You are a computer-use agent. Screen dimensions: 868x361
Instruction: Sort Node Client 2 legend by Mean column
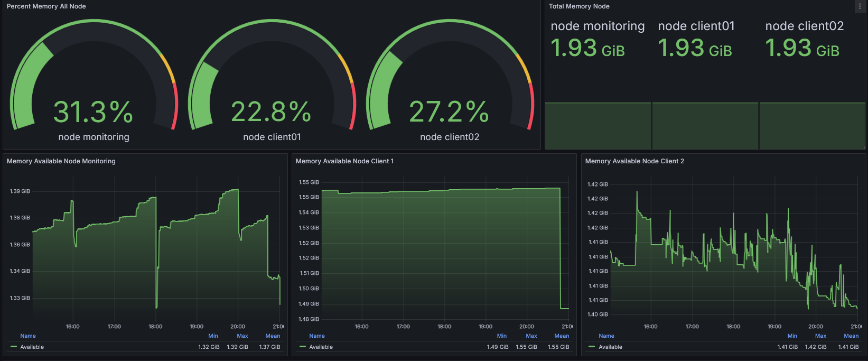(x=851, y=336)
